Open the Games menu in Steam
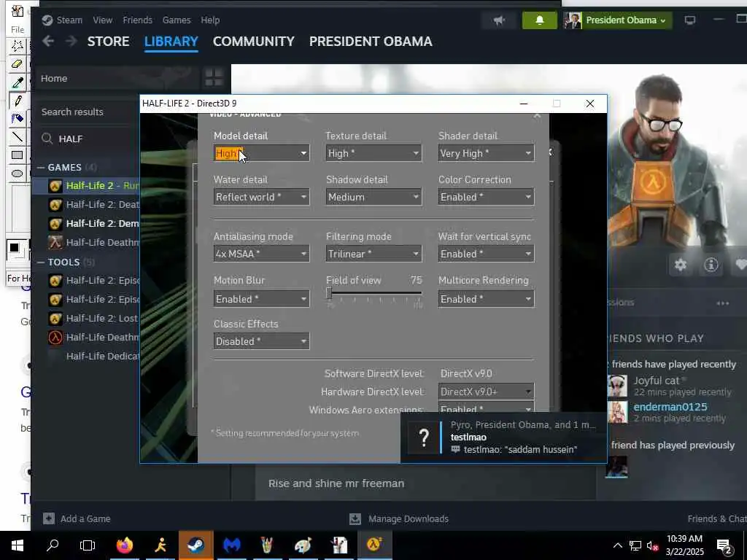747x560 pixels. click(x=177, y=20)
